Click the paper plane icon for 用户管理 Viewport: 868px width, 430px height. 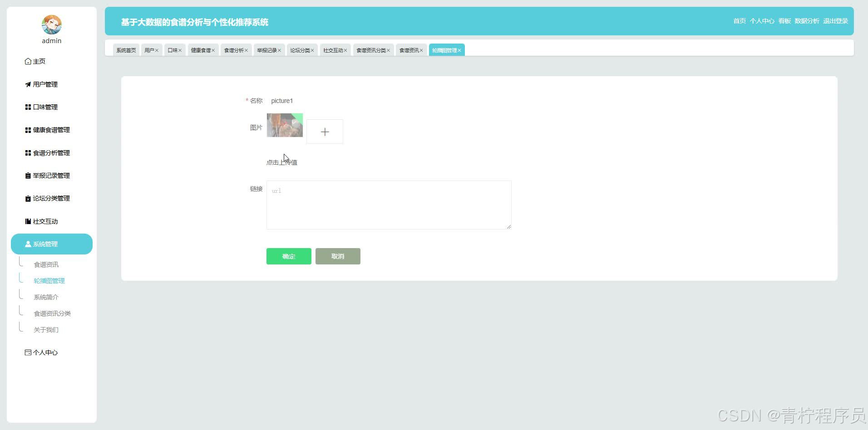28,84
